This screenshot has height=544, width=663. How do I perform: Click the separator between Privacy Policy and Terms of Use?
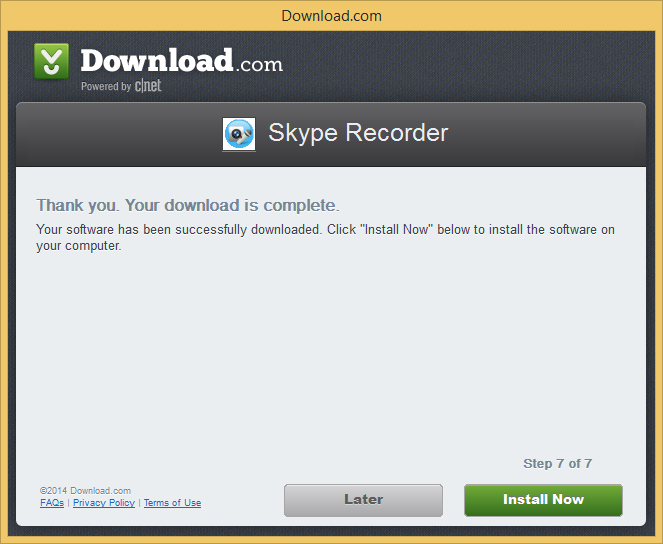tap(140, 503)
